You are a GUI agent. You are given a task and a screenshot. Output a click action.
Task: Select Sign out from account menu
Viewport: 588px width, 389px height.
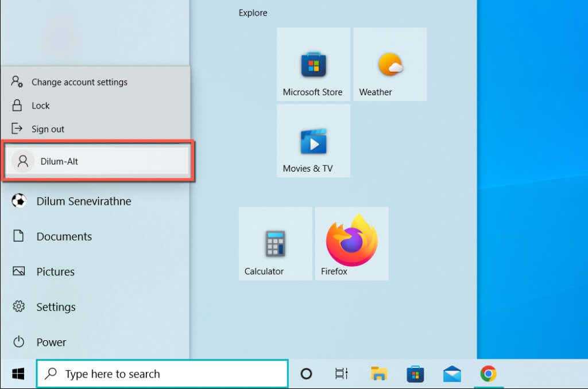(95, 129)
